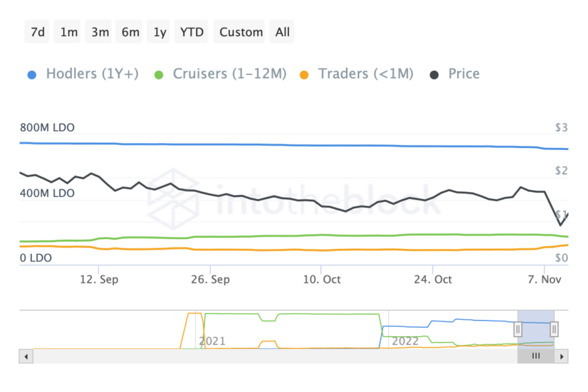Select the 7d time range button

click(38, 32)
